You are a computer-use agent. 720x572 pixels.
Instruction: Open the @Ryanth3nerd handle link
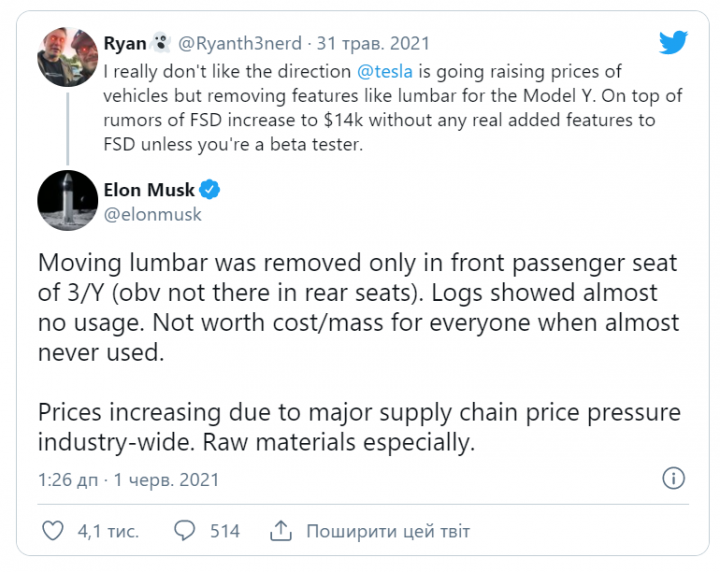(x=241, y=43)
